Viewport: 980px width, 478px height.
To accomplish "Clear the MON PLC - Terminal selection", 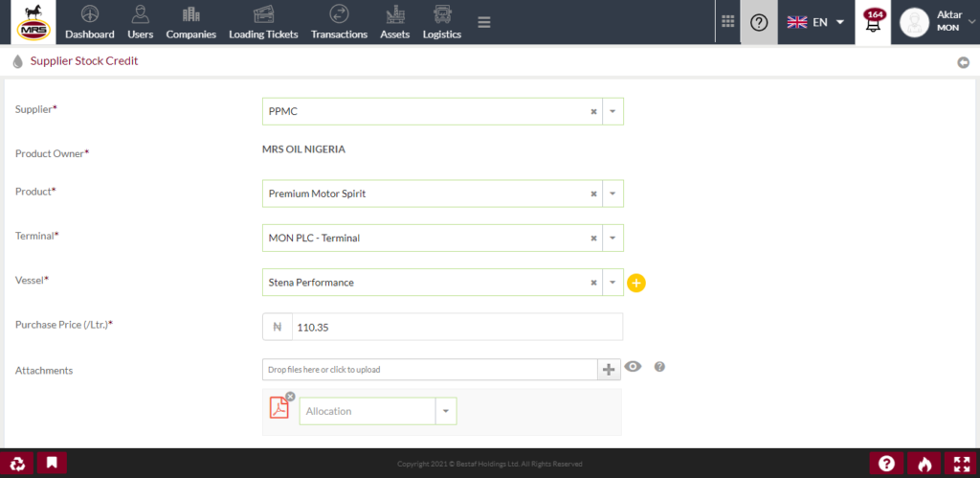I will (593, 239).
